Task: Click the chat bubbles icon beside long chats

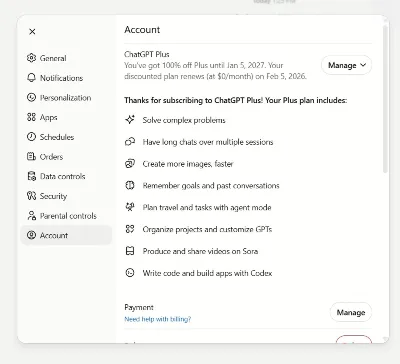Action: coord(130,142)
